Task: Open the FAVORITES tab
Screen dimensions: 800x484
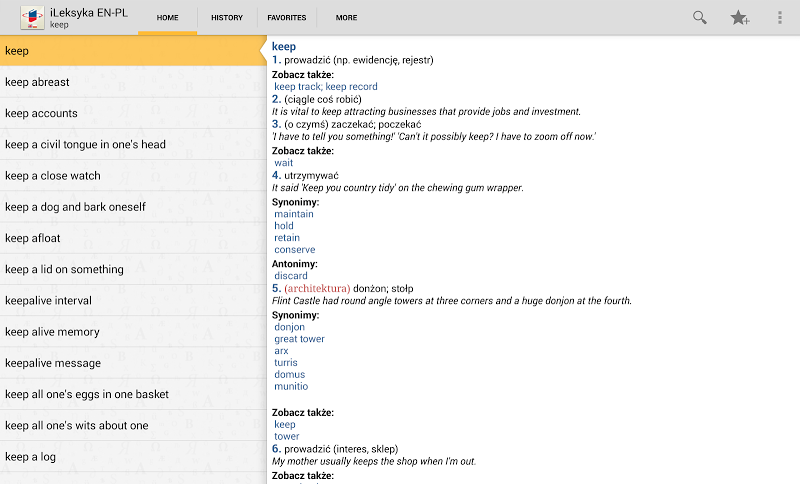Action: click(287, 18)
